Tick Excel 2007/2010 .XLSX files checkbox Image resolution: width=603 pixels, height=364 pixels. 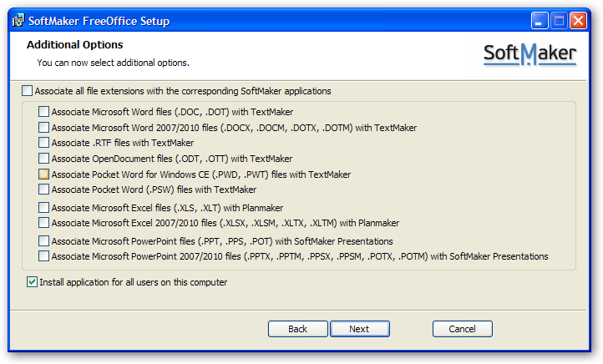43,223
